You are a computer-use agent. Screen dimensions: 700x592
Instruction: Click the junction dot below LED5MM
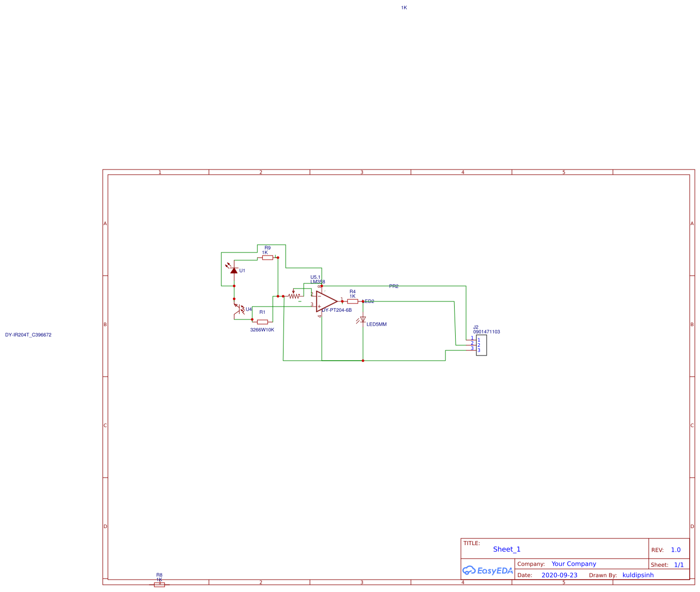pos(363,361)
